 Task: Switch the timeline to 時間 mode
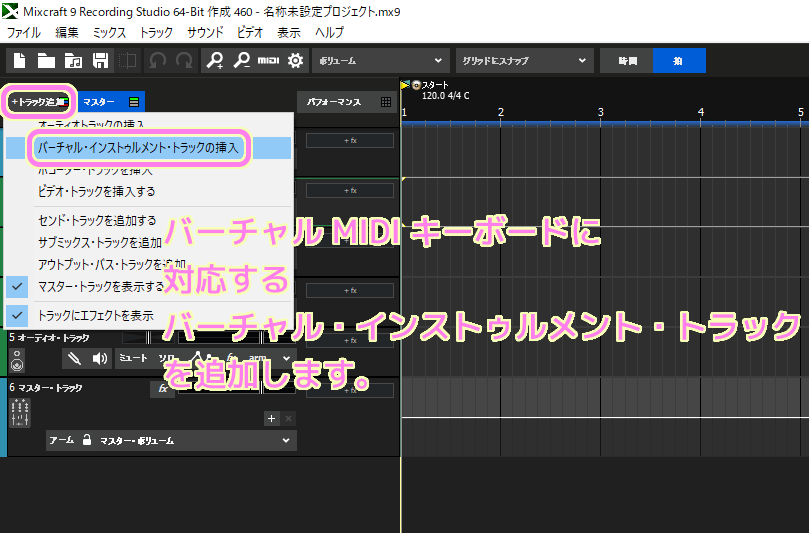coord(627,61)
